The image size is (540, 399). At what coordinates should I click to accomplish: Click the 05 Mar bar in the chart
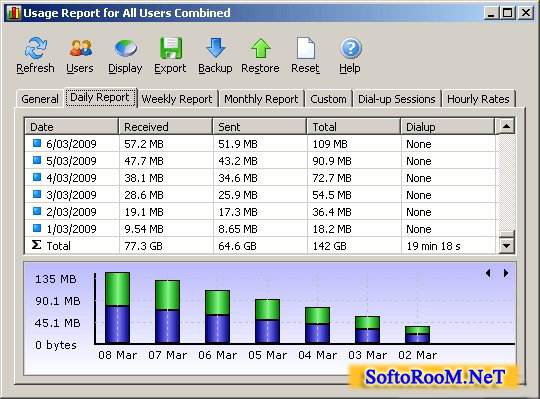coord(267,321)
